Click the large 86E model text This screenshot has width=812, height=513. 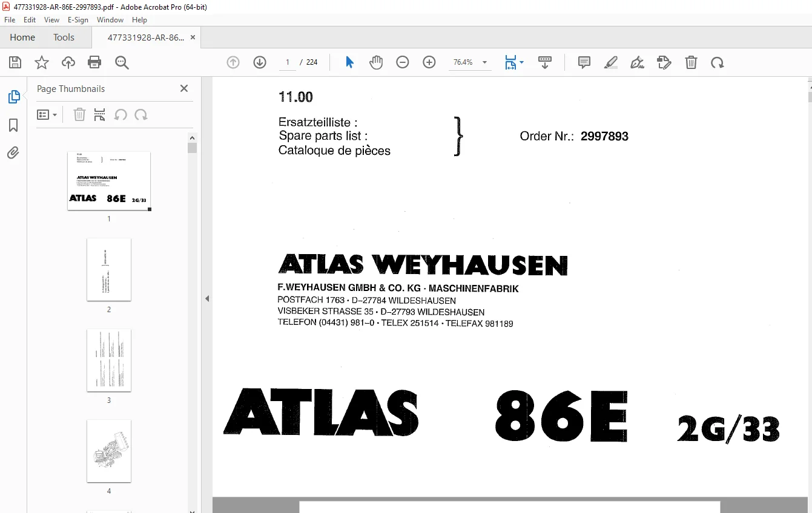(x=561, y=417)
